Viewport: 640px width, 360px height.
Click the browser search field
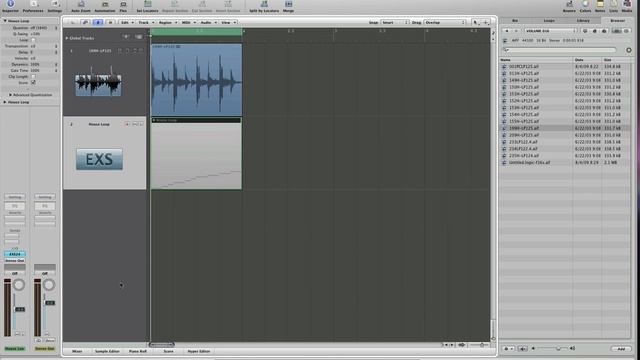pyautogui.click(x=559, y=50)
